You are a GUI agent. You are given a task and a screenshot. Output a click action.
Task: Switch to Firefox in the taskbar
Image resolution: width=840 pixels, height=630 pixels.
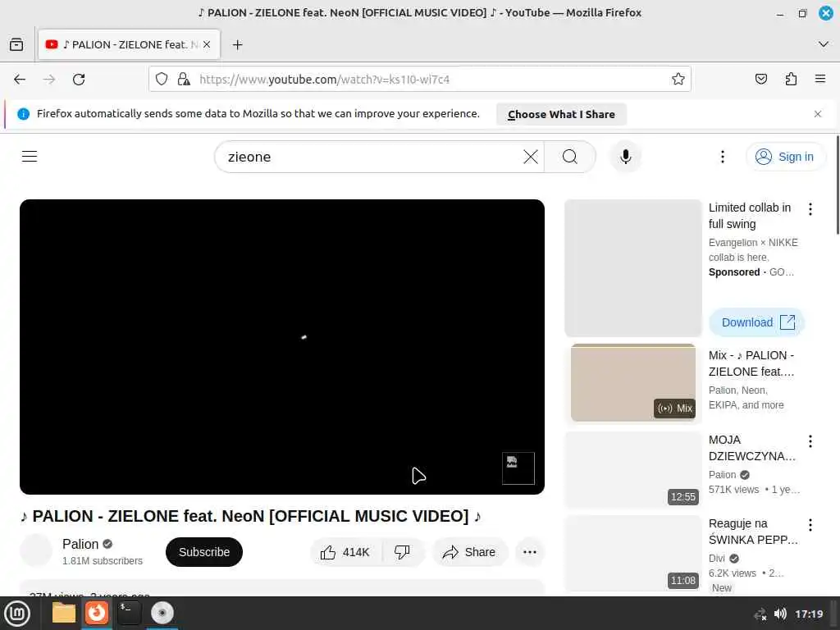tap(97, 613)
